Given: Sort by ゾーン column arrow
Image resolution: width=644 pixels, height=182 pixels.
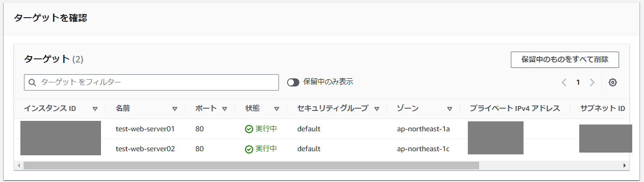Looking at the screenshot, I should 450,109.
